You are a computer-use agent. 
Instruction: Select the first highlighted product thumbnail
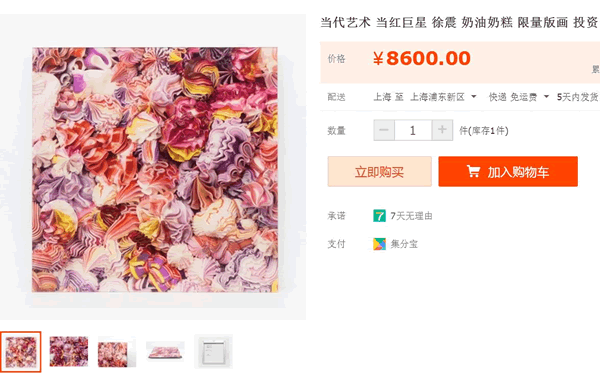pyautogui.click(x=21, y=352)
